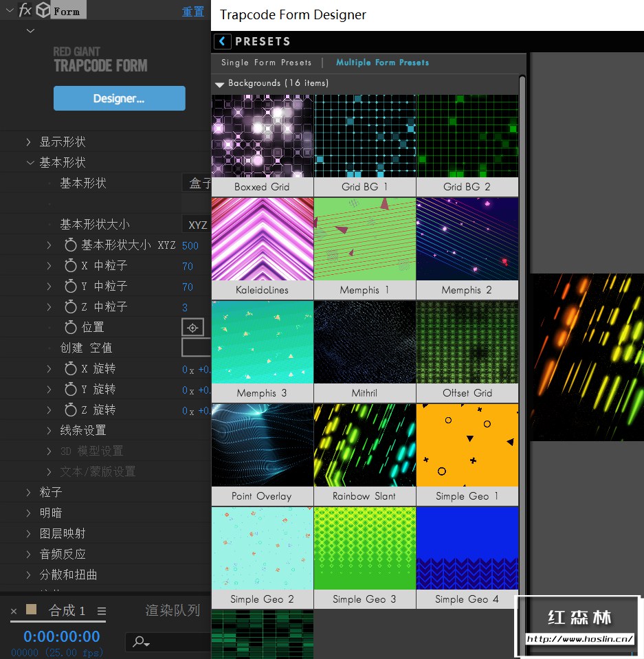The height and width of the screenshot is (659, 644).
Task: Select the Offset Grid preset
Action: pyautogui.click(x=467, y=351)
